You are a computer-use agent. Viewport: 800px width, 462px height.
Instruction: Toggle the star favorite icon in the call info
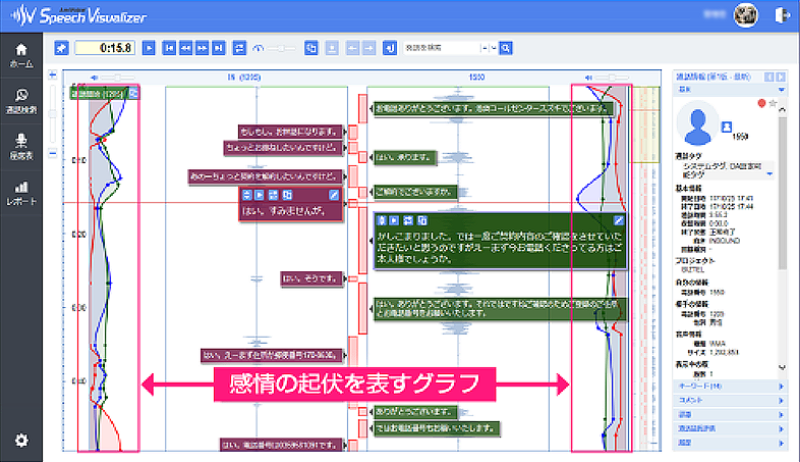773,103
